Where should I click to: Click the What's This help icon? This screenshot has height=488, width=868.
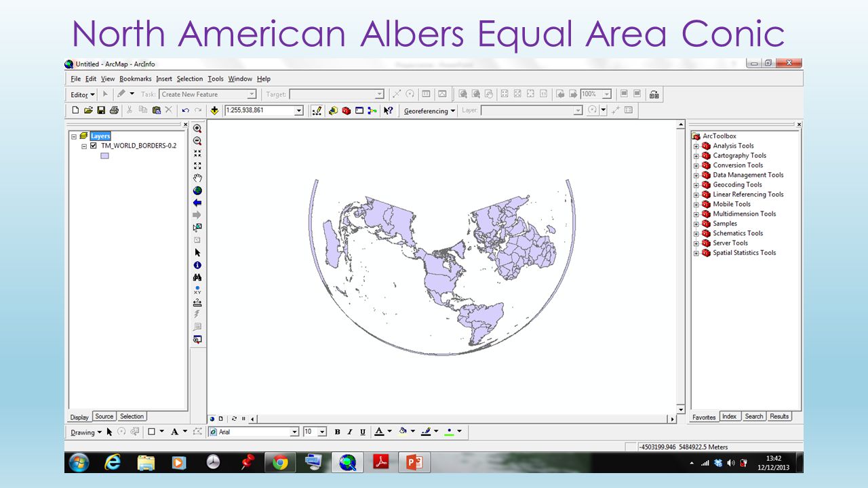click(x=389, y=110)
